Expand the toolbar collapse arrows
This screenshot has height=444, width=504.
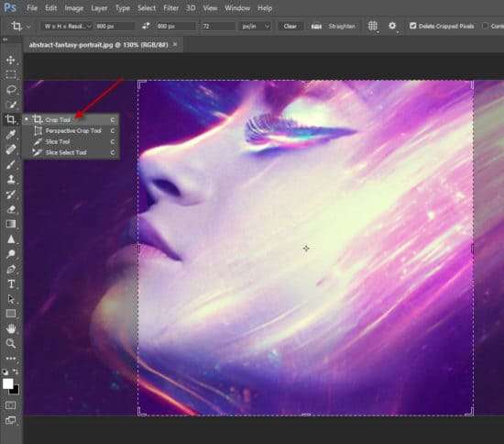pyautogui.click(x=5, y=39)
